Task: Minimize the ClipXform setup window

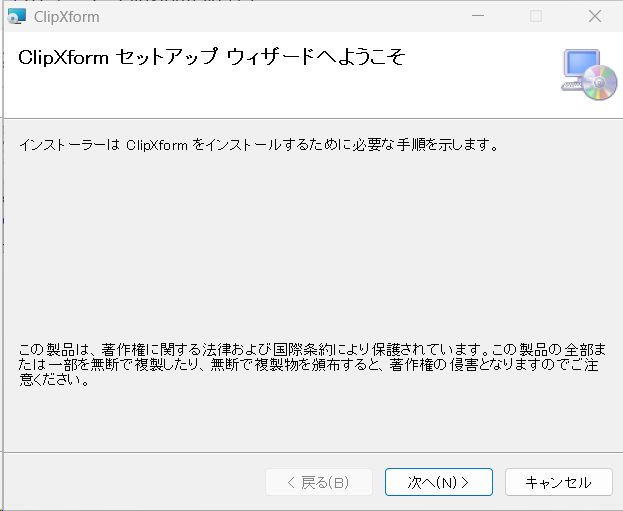Action: [x=478, y=16]
